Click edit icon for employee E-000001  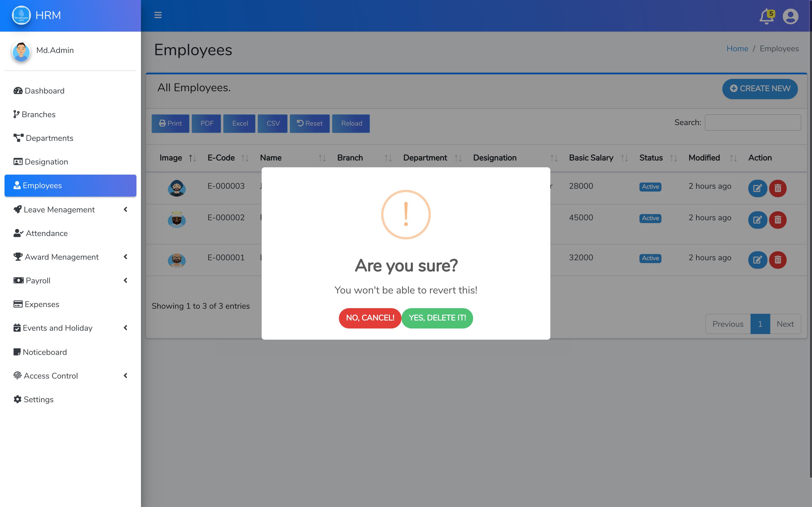[x=757, y=260]
